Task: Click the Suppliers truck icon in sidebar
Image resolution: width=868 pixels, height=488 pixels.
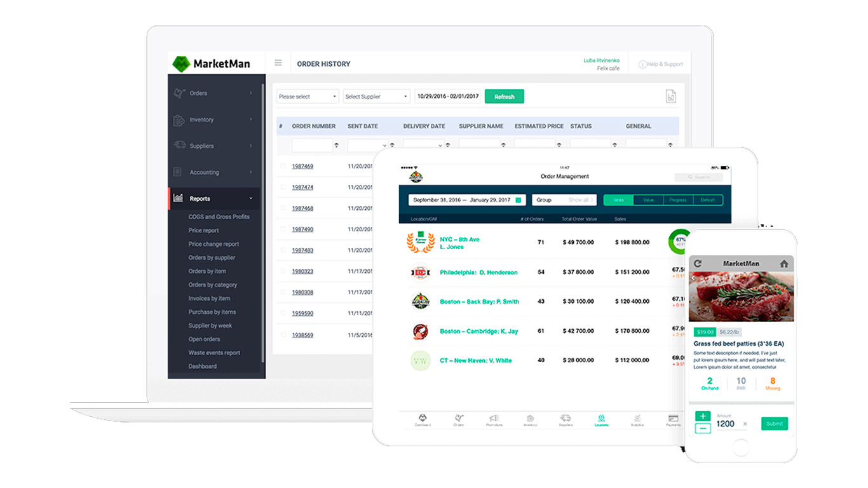Action: [x=179, y=146]
